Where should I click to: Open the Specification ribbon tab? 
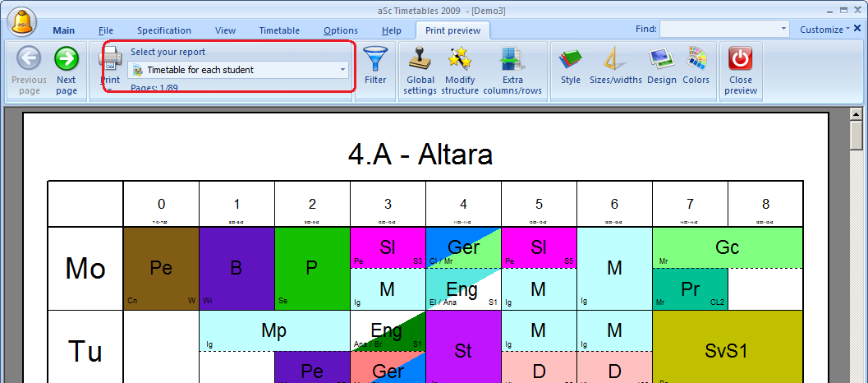(164, 30)
